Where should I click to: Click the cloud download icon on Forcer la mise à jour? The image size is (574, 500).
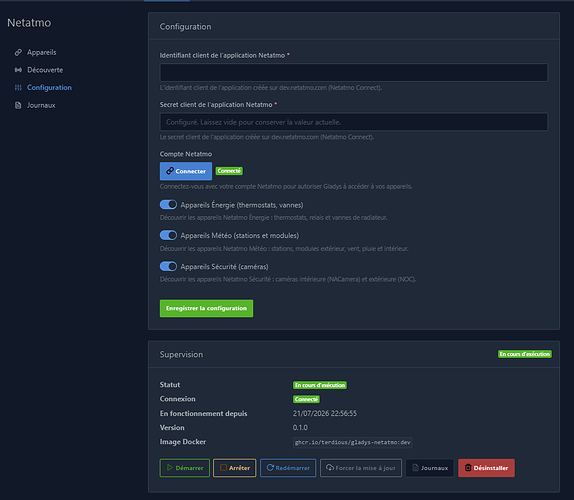point(330,467)
